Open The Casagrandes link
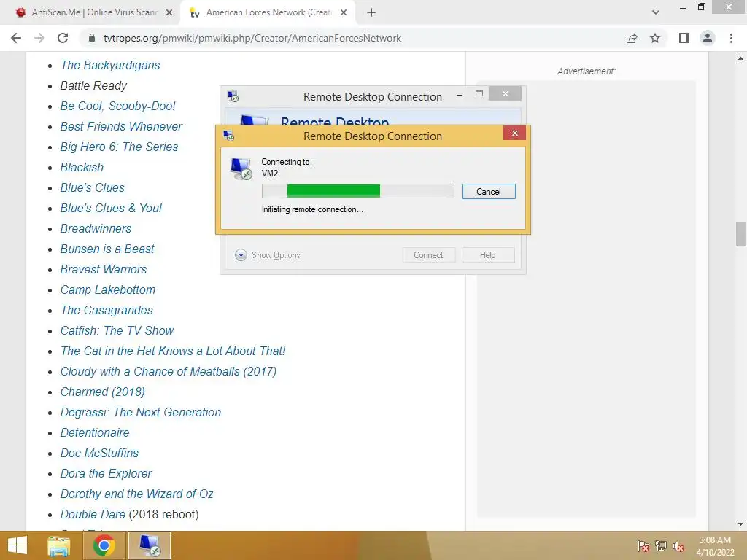This screenshot has height=560, width=747. [107, 311]
